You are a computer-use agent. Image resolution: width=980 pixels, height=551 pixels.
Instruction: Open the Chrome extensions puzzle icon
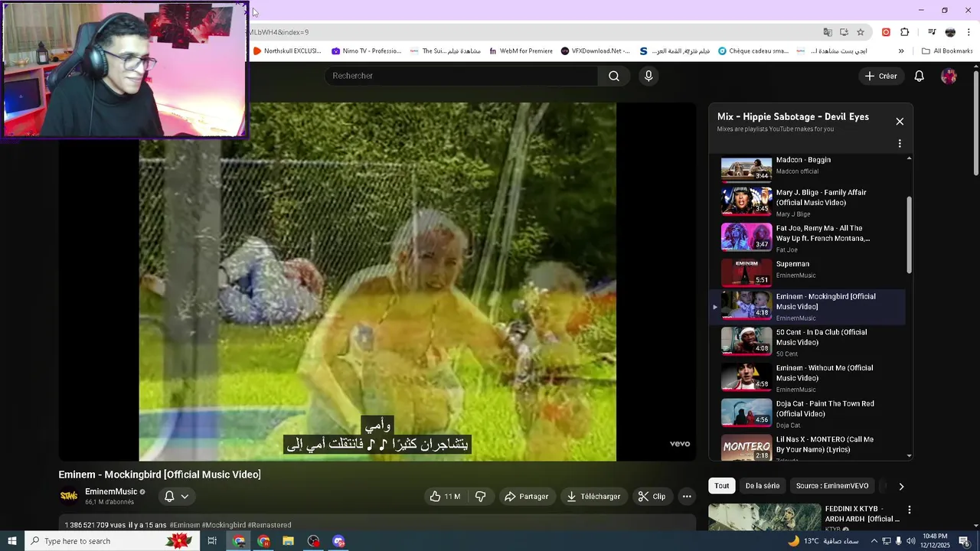coord(905,32)
